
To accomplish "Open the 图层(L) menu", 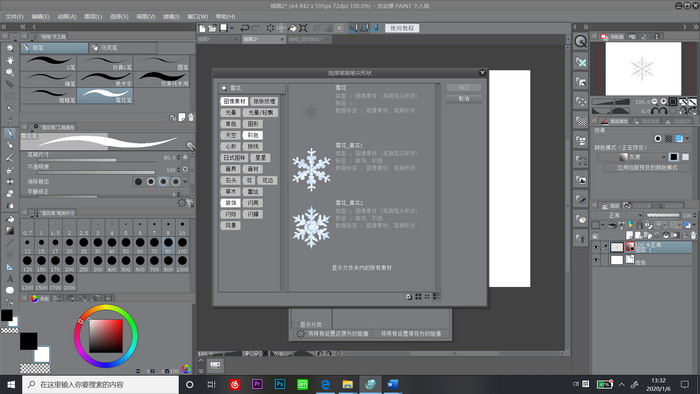I will coord(93,17).
